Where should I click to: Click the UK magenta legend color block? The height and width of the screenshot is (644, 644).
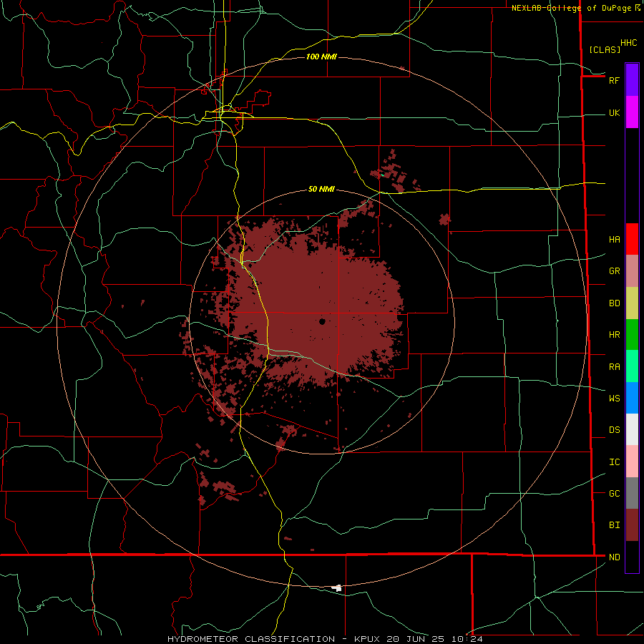[x=632, y=112]
